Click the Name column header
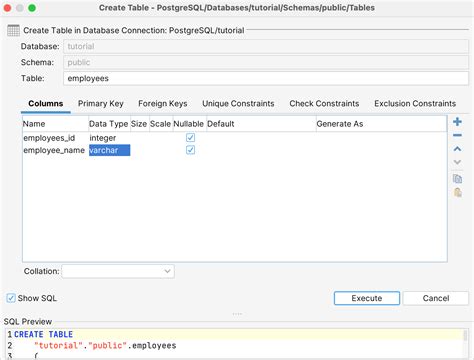The image size is (474, 360). pyautogui.click(x=55, y=124)
